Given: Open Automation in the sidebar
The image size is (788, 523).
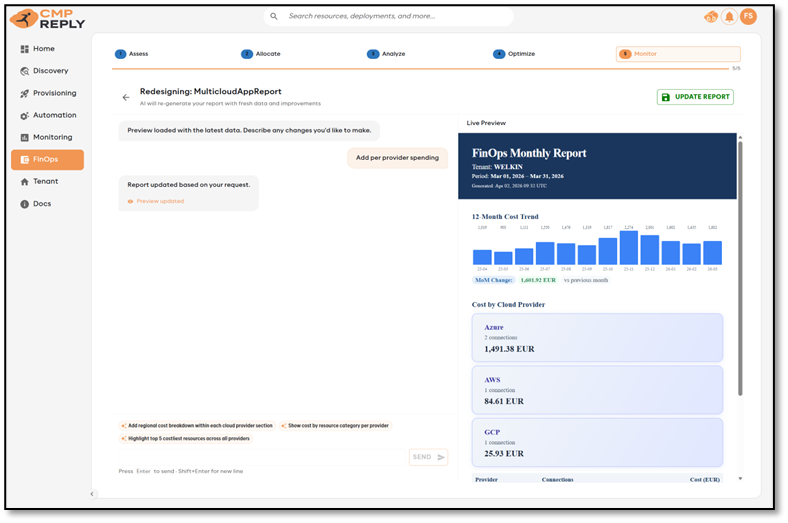Looking at the screenshot, I should point(54,115).
